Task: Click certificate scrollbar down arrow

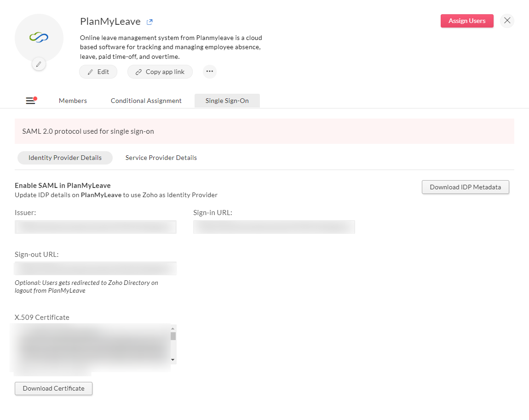Action: [173, 360]
